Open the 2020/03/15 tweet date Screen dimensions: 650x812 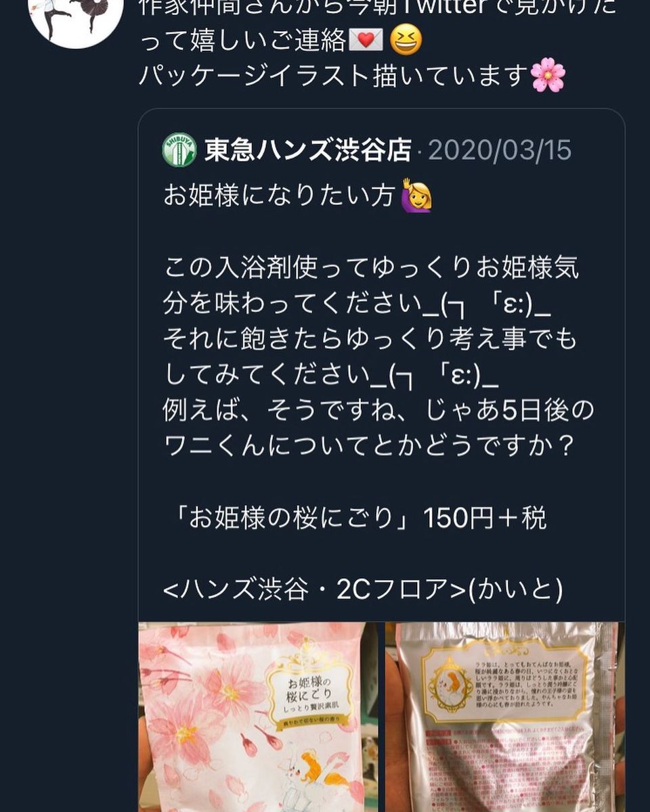point(500,150)
